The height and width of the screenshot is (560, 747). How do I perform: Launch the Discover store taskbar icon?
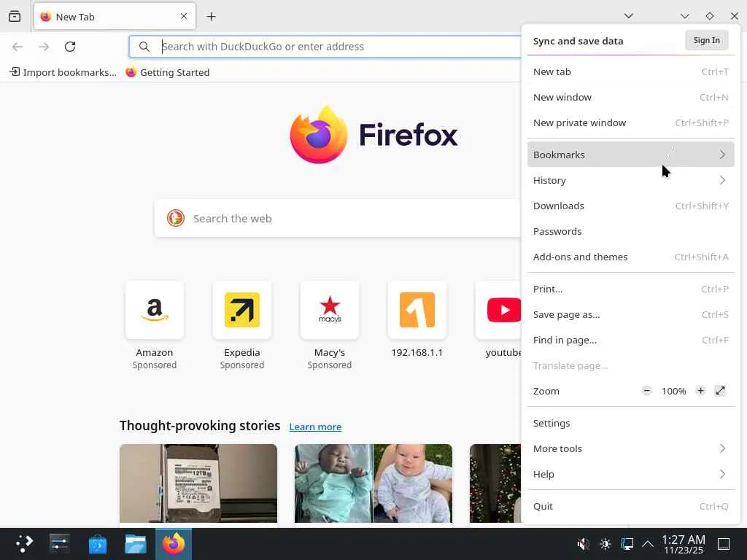(x=98, y=543)
